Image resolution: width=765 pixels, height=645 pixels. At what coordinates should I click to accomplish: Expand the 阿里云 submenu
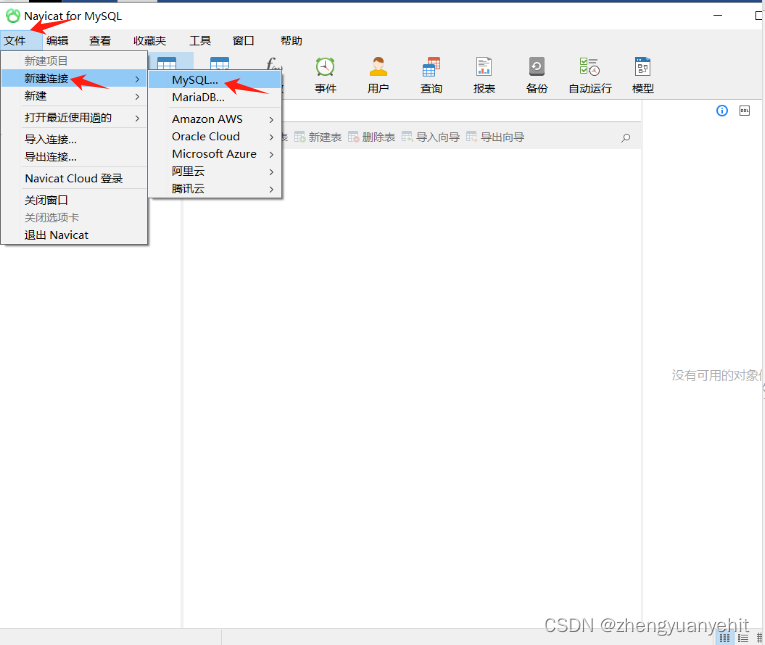tap(215, 172)
